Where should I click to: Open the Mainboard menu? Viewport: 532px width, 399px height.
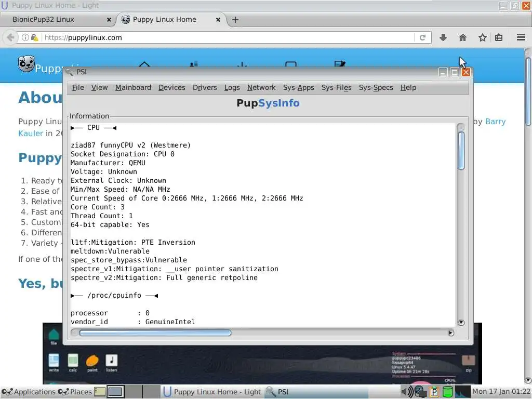click(133, 87)
